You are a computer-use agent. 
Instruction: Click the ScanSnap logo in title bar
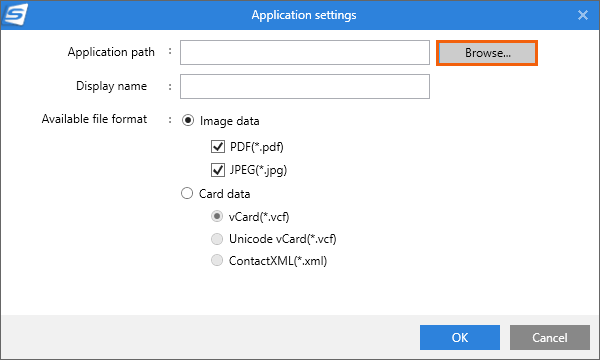(15, 15)
